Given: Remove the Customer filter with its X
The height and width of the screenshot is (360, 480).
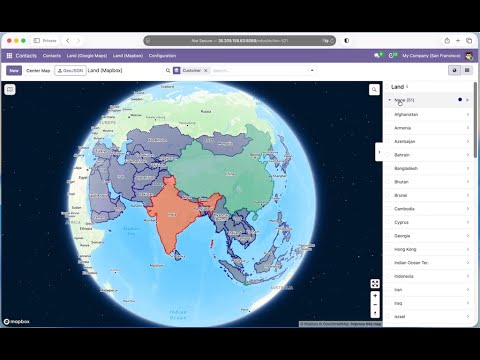Looking at the screenshot, I should click(206, 70).
